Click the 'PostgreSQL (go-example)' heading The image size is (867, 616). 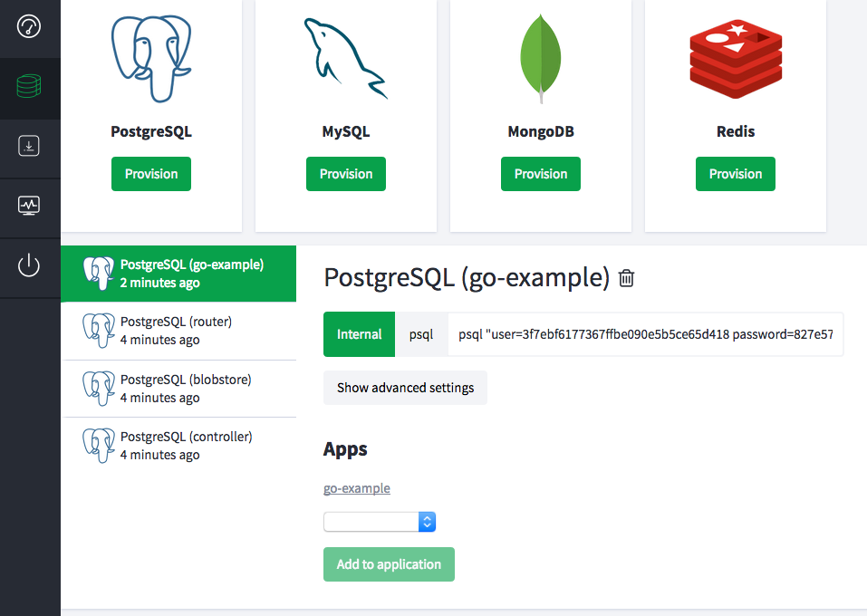467,277
